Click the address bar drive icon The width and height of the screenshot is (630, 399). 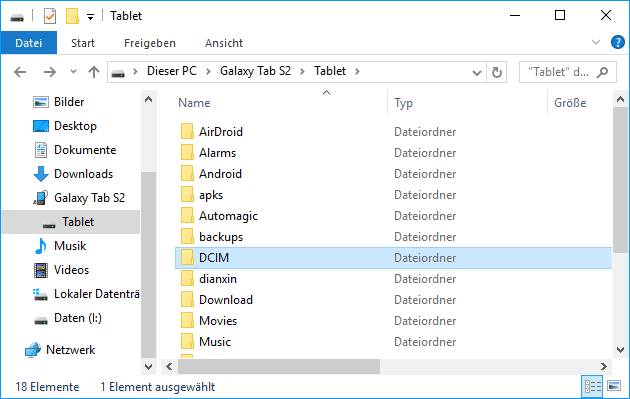pyautogui.click(x=118, y=73)
